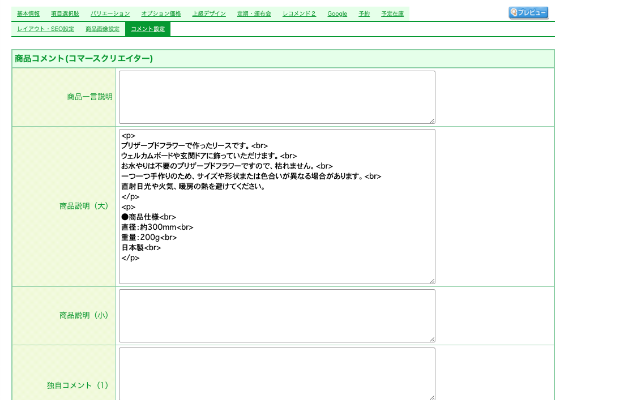
Task: Click the プレビュー preview button
Action: [528, 13]
